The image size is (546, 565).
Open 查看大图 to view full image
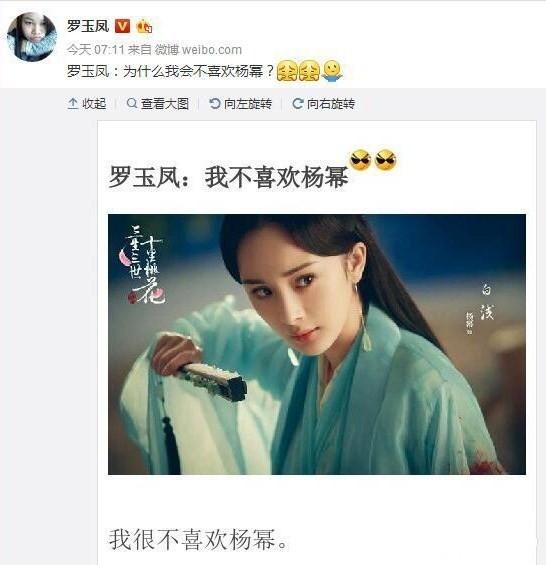point(158,104)
